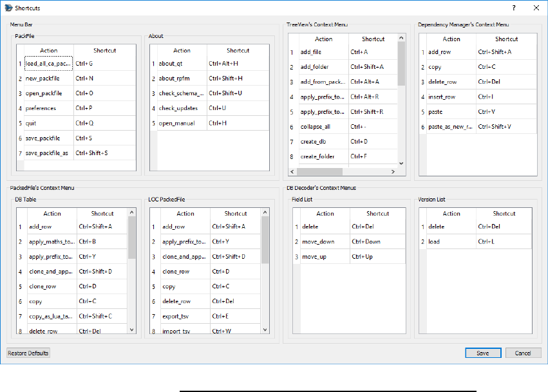
Task: Click the down arrow of the TreeView table scrollbar
Action: click(x=401, y=163)
